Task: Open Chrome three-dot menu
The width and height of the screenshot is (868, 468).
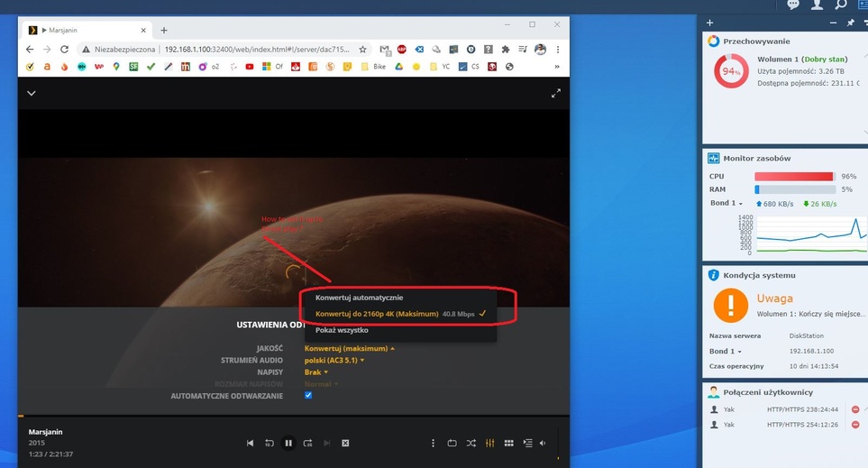Action: point(557,50)
